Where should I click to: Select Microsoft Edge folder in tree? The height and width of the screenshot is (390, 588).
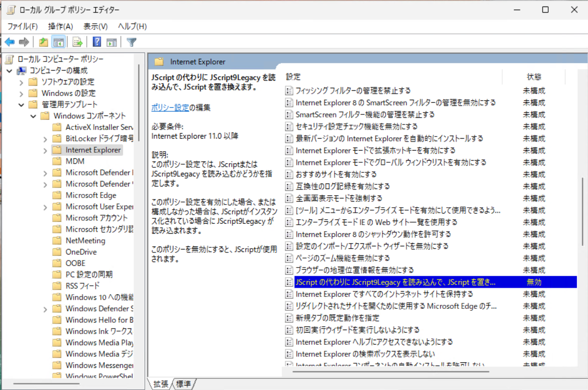91,196
